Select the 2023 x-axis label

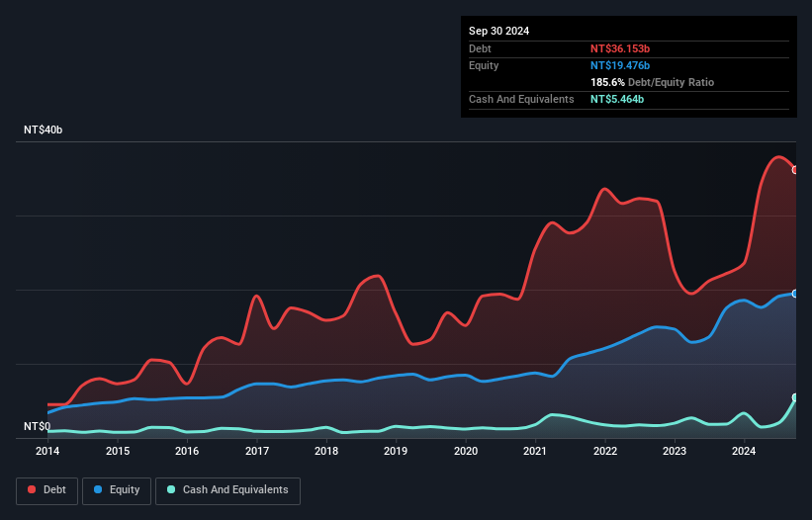click(x=675, y=451)
